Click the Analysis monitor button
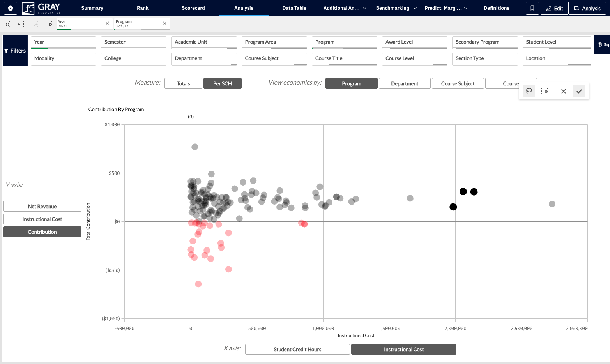The width and height of the screenshot is (610, 364). (x=587, y=8)
